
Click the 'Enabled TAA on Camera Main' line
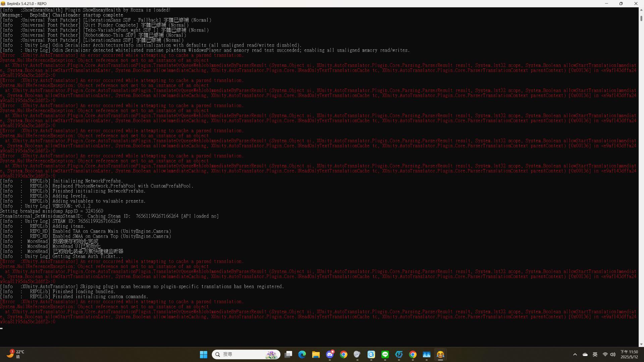coord(86,231)
